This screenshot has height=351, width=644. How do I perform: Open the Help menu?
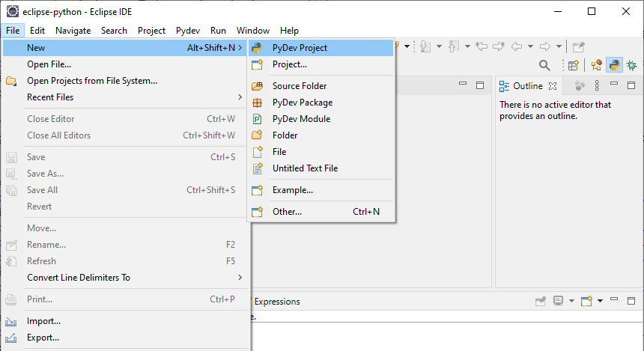(x=289, y=31)
